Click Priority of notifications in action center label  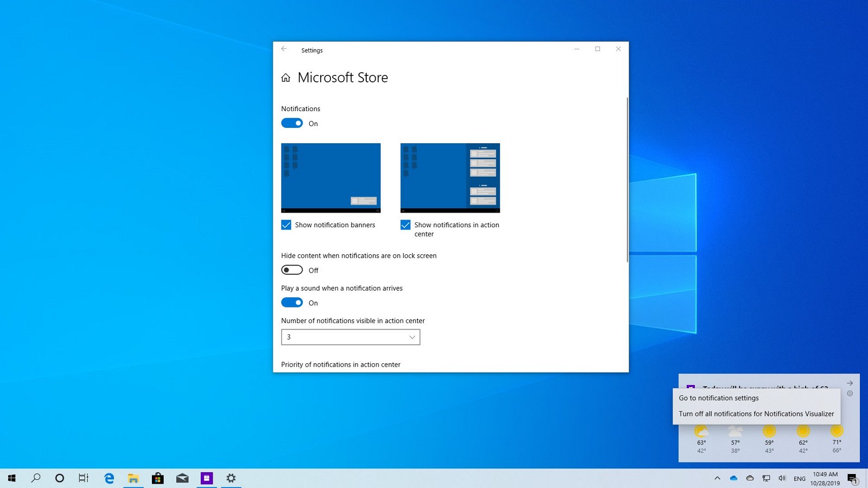(341, 364)
